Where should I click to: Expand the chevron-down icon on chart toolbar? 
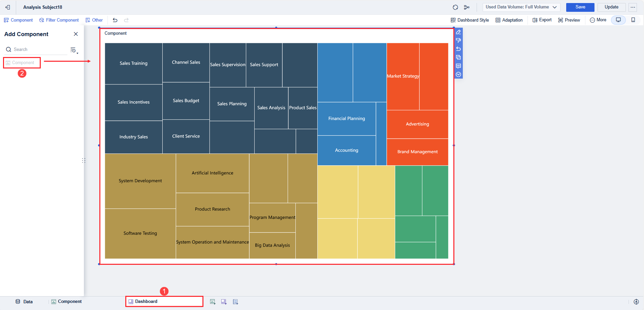pyautogui.click(x=458, y=74)
